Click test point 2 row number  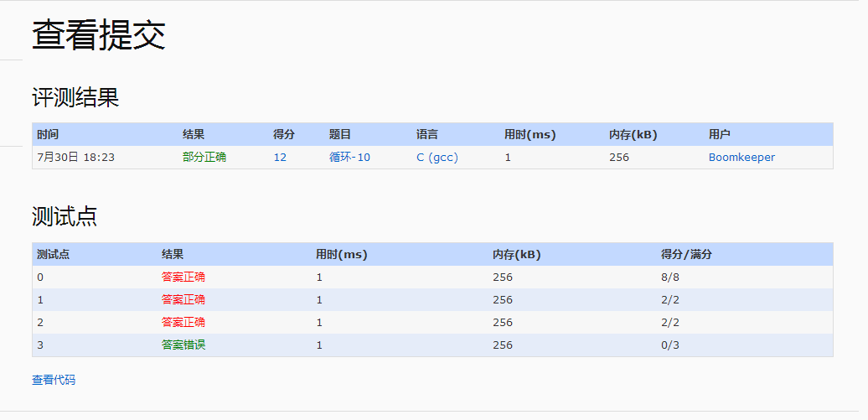click(40, 323)
